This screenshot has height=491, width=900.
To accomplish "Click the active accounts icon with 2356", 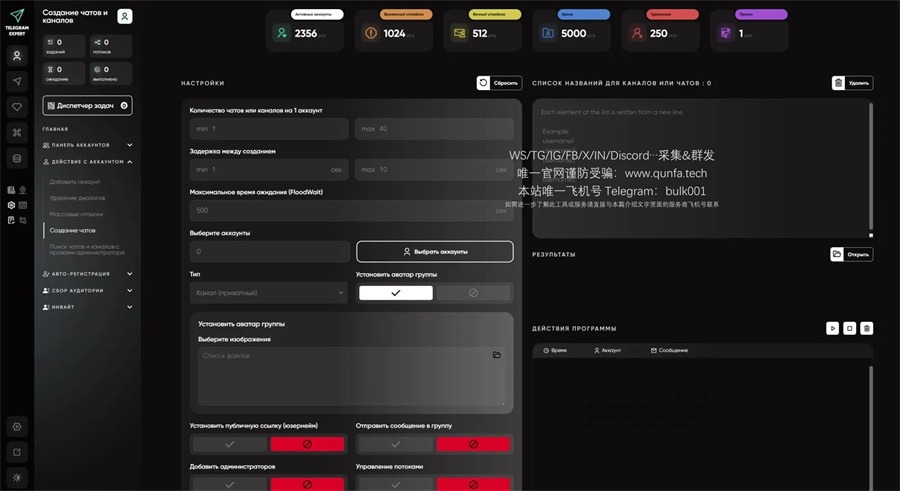I will [281, 33].
